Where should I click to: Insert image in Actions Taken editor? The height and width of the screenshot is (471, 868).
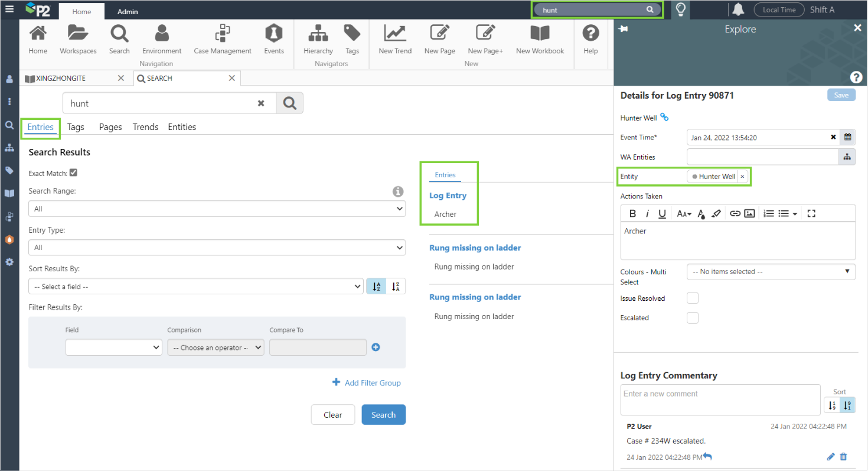pyautogui.click(x=749, y=213)
